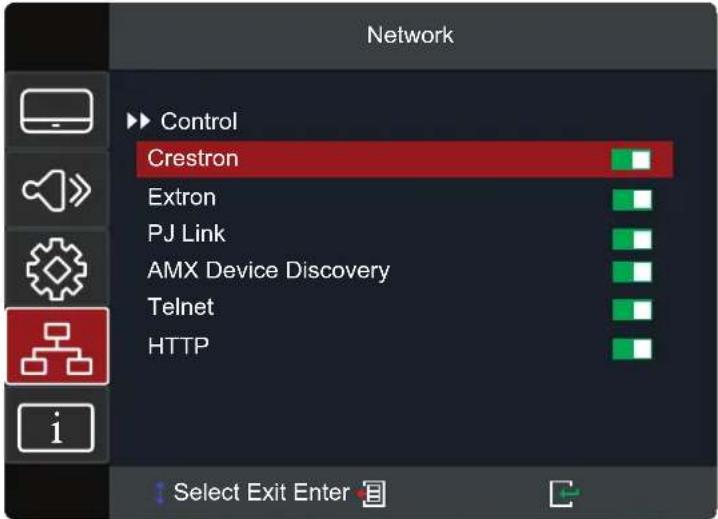Toggle the Crestron switch off
The height and width of the screenshot is (519, 718).
631,160
